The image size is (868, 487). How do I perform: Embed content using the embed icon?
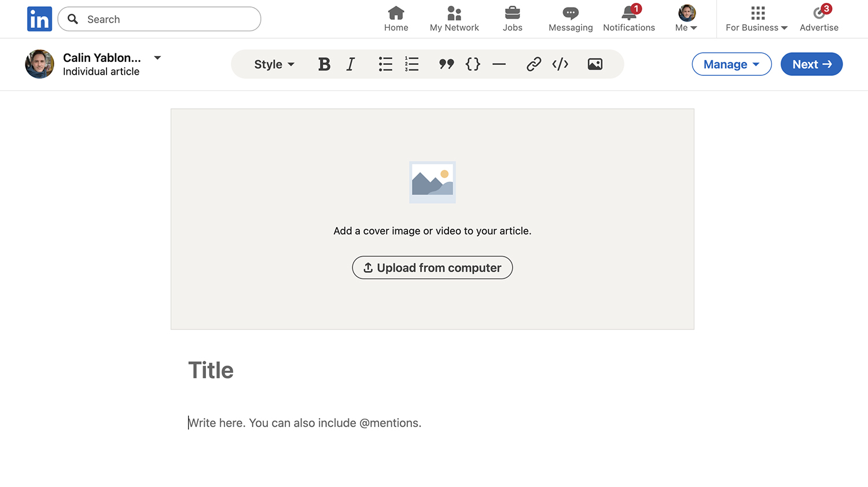tap(560, 64)
